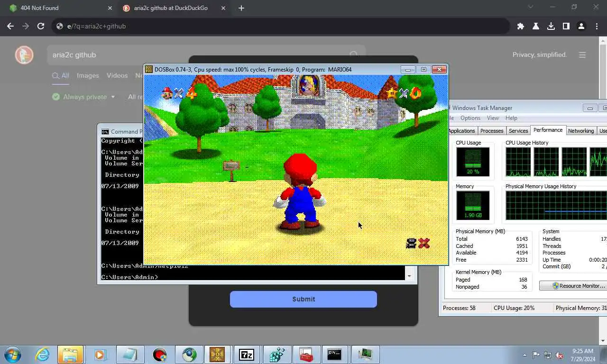This screenshot has height=364, width=607.
Task: Open Action Center flag in tray
Action: coord(536,355)
